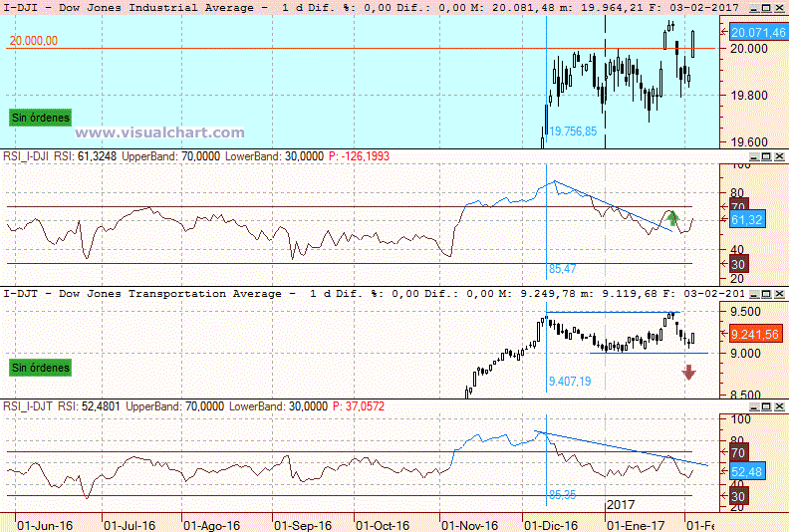Minimize the I-DJT Transportation Average chart panel
This screenshot has width=789, height=532.
click(x=754, y=294)
